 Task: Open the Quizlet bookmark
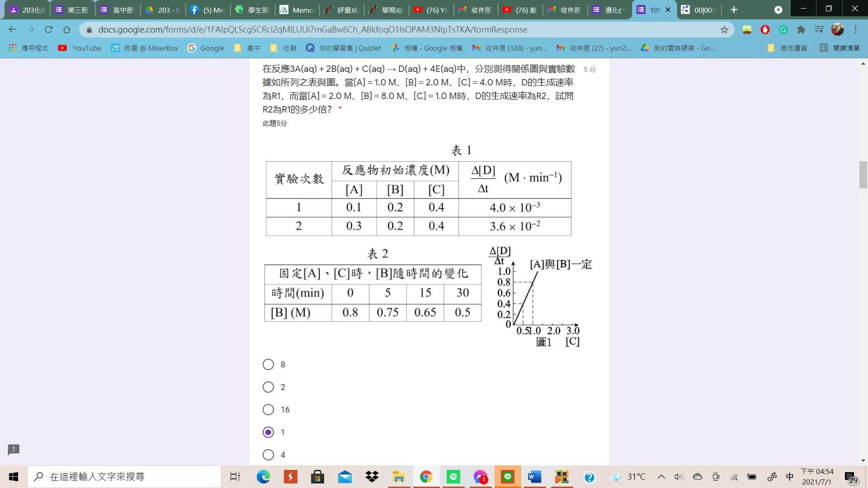tap(344, 48)
